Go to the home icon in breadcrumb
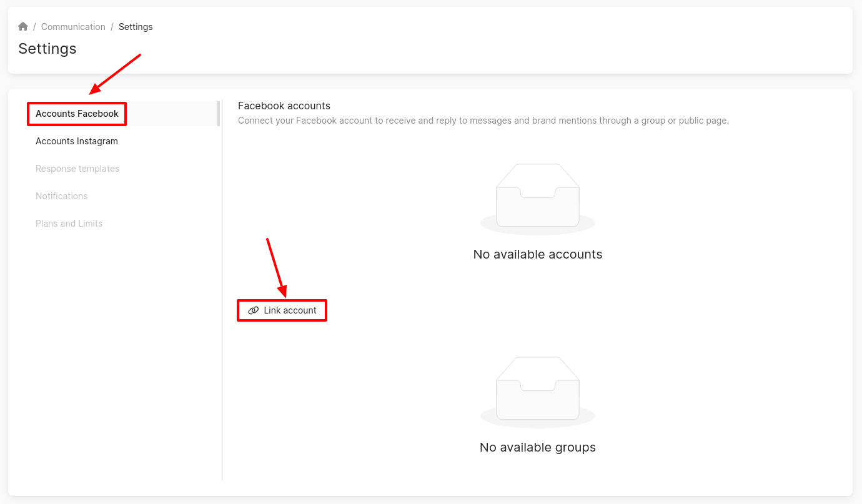 (x=23, y=26)
